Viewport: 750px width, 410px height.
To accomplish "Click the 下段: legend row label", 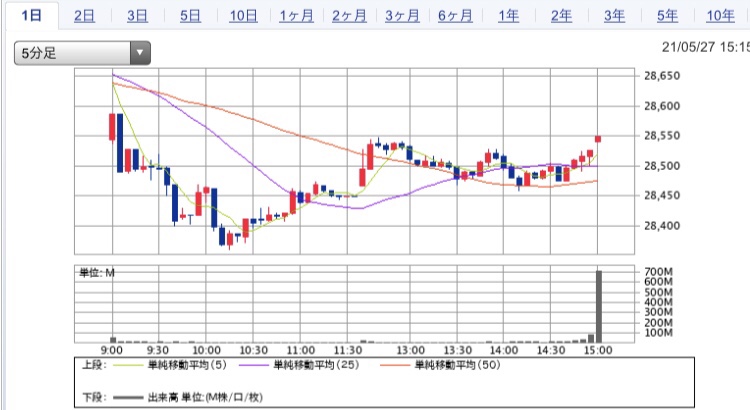I will click(x=94, y=397).
